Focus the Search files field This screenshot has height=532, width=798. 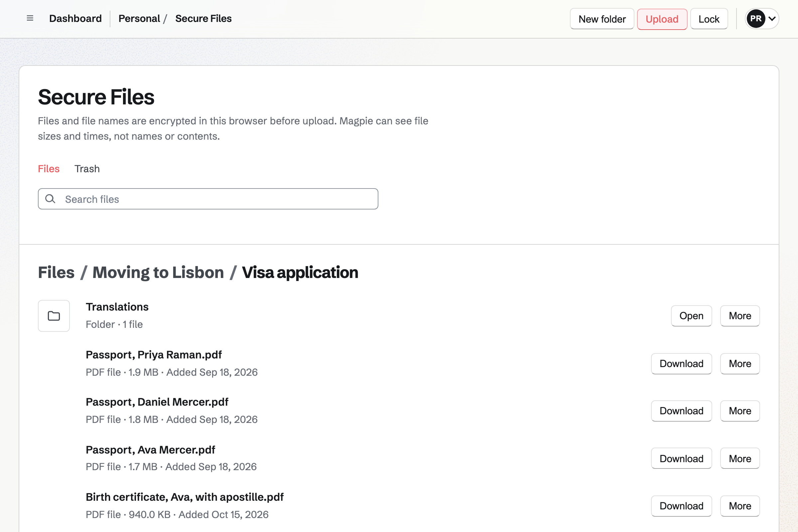tap(208, 199)
